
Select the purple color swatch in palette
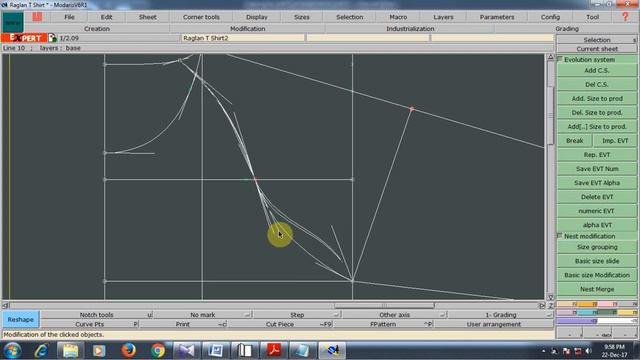pyautogui.click(x=577, y=321)
